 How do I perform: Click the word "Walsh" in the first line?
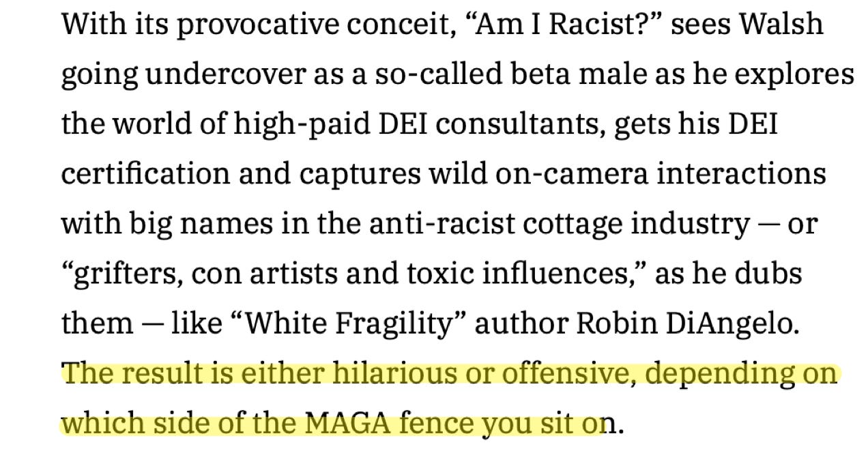click(781, 25)
